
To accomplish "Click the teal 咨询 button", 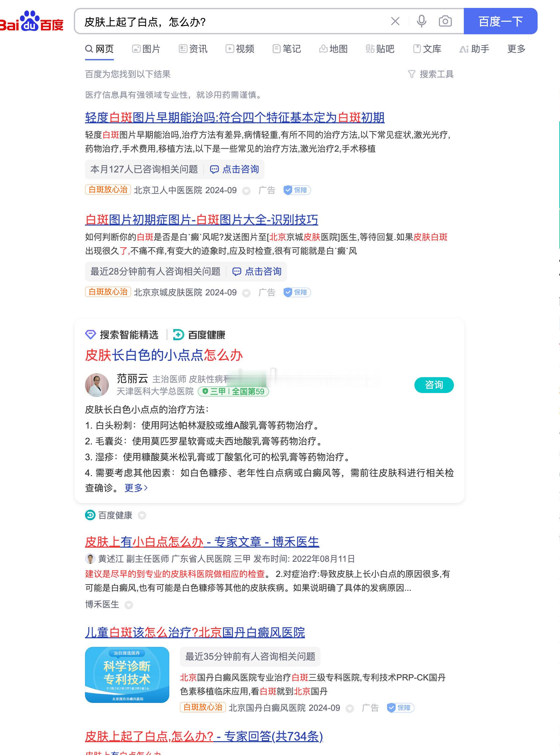I will click(434, 385).
